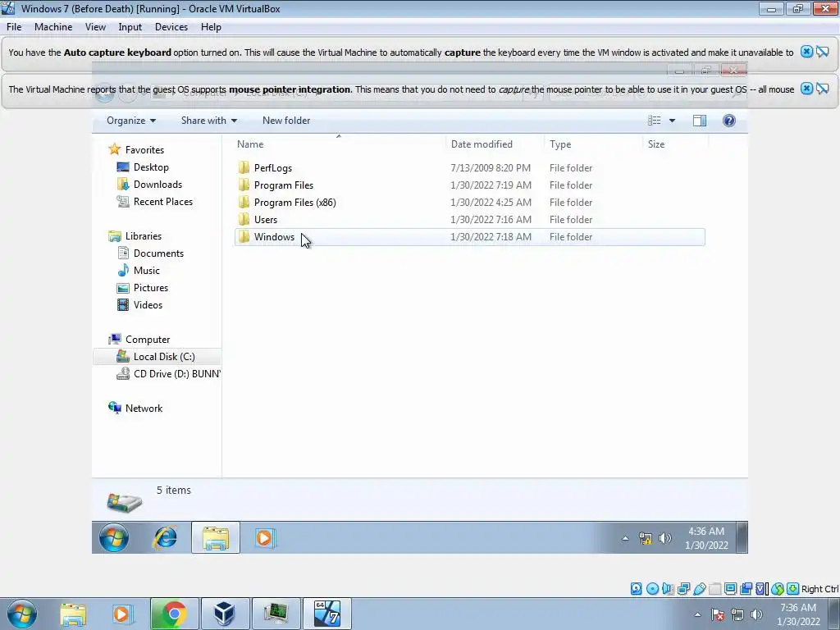
Task: Open the VirtualBox File menu
Action: click(x=14, y=27)
